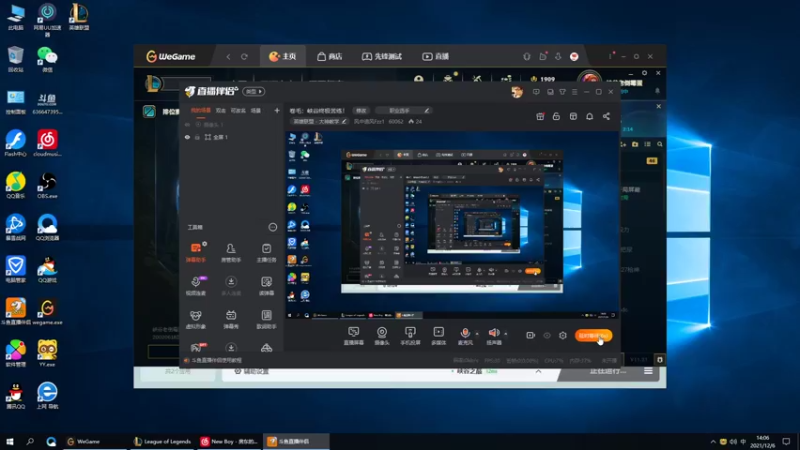
Task: Open the OBS.exe desktop shortcut
Action: click(47, 186)
